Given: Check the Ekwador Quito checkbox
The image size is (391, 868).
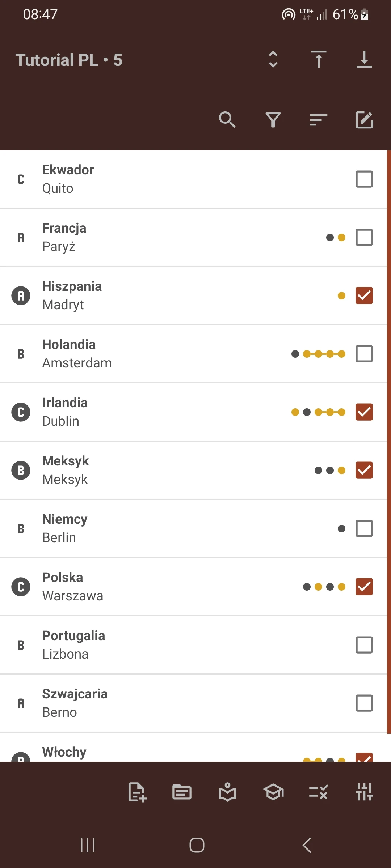Looking at the screenshot, I should pos(364,179).
